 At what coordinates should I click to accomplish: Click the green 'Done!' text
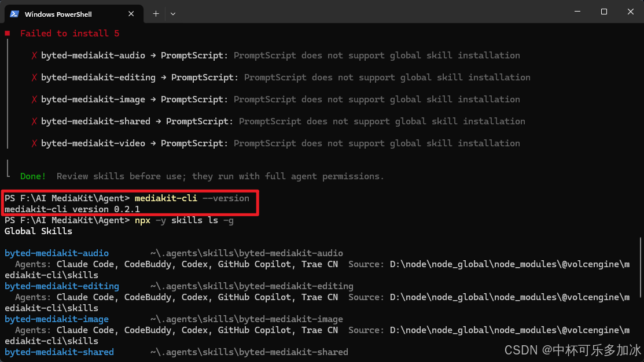pyautogui.click(x=33, y=176)
